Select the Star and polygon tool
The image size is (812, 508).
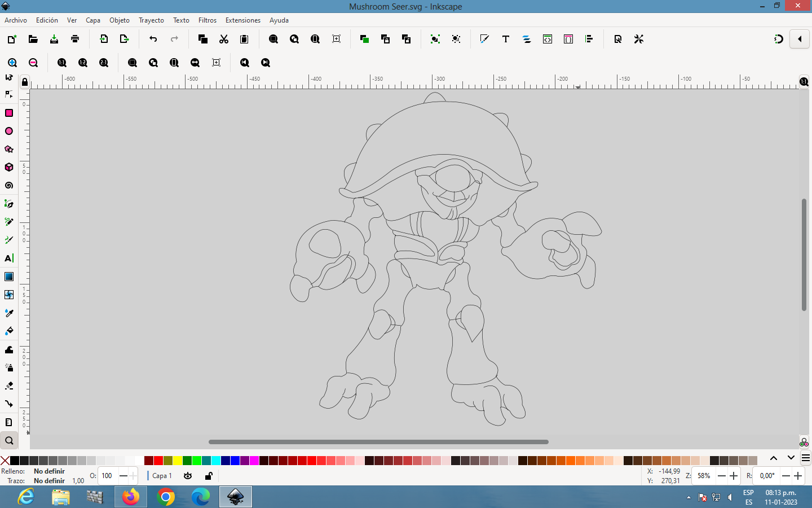(x=9, y=149)
